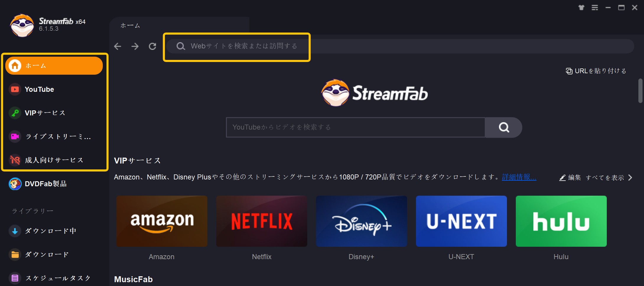The image size is (644, 286).
Task: Open the ダウンロード library folder
Action: (x=54, y=254)
